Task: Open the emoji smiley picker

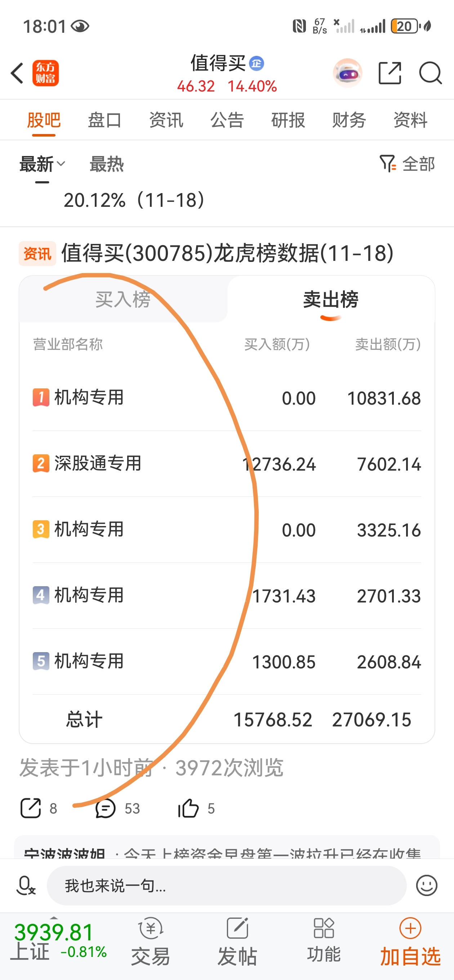Action: click(x=427, y=886)
